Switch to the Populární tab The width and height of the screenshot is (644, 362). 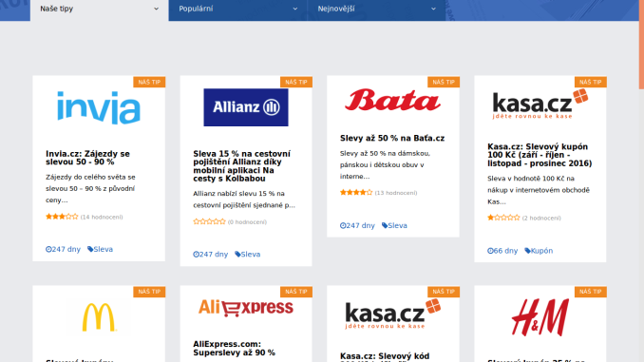237,10
